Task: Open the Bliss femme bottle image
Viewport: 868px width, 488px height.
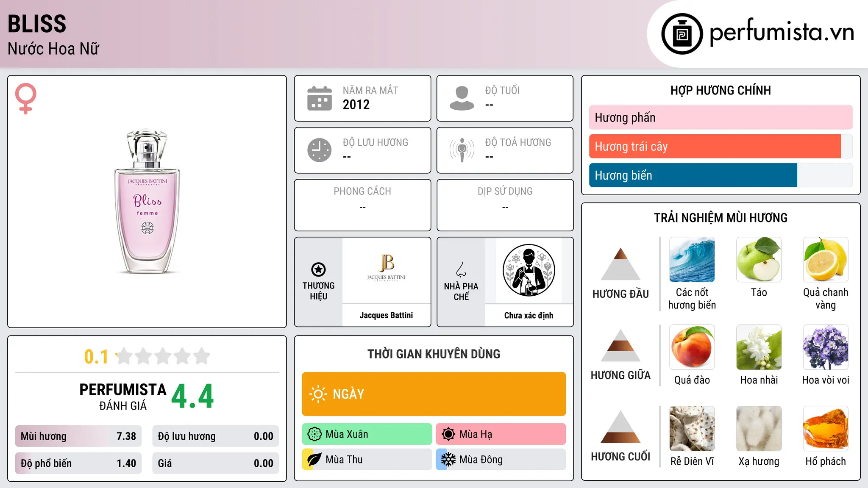Action: pos(147,202)
